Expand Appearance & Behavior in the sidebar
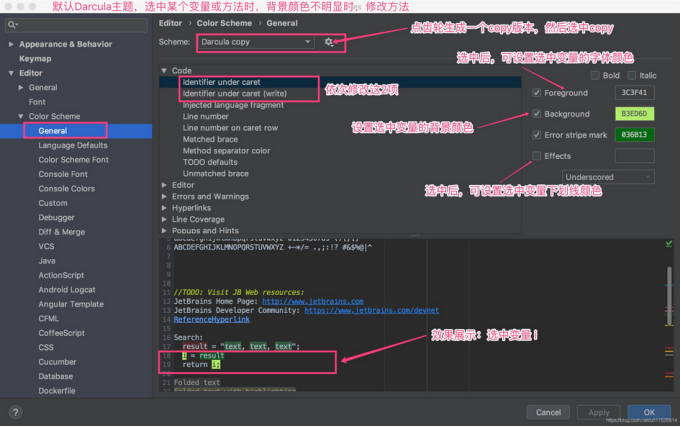The image size is (681, 427). 11,44
